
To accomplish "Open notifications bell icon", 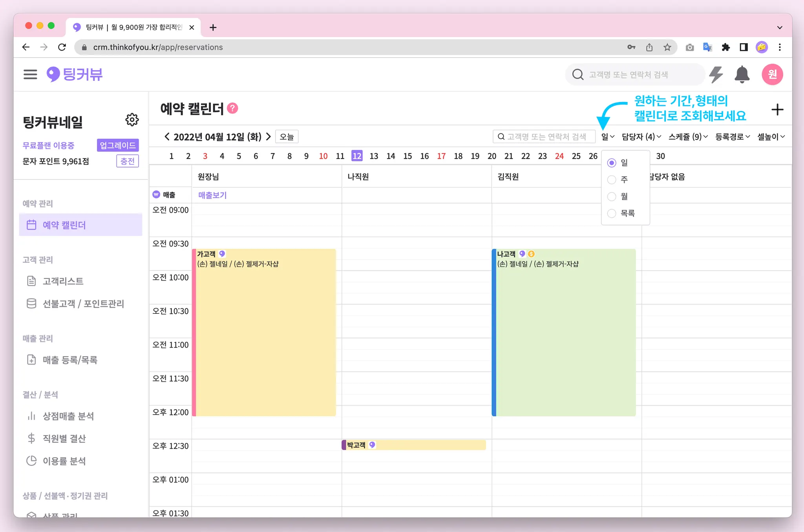I will point(742,74).
